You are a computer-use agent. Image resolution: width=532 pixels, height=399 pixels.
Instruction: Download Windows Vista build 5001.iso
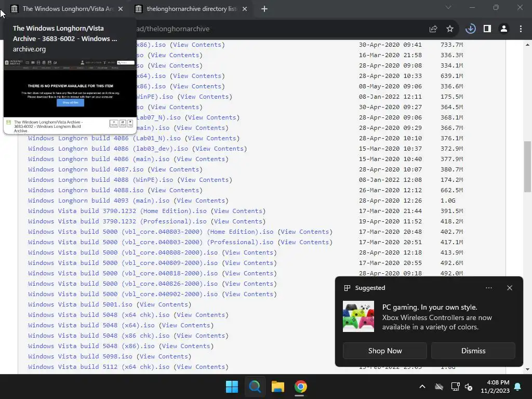pos(80,304)
